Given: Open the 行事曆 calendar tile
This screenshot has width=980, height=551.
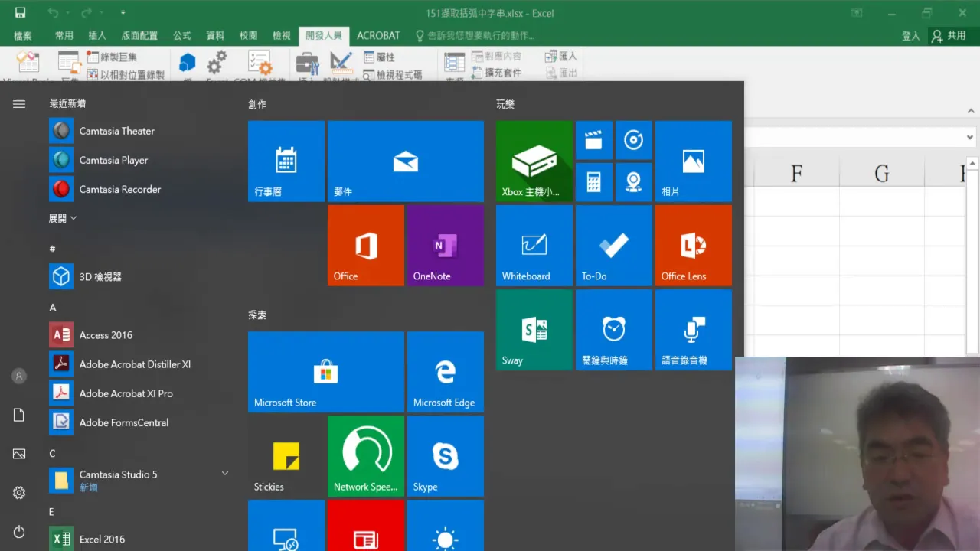Looking at the screenshot, I should pyautogui.click(x=286, y=161).
